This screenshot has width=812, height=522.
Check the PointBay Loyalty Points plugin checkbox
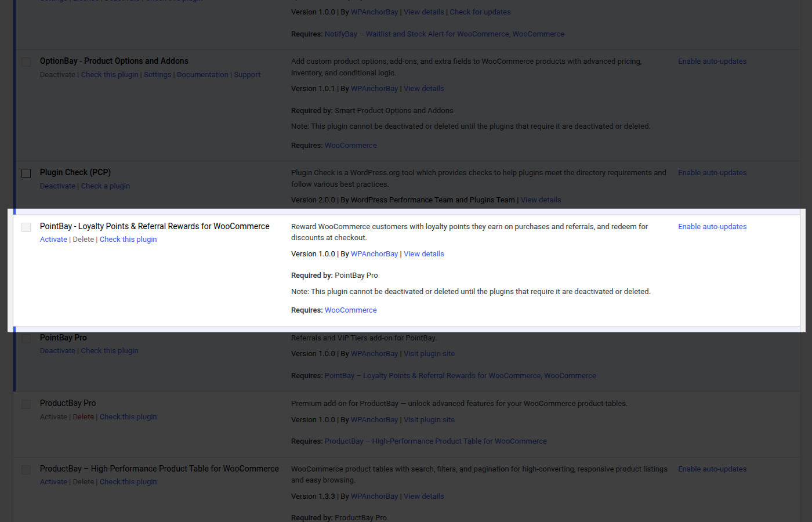pos(26,227)
